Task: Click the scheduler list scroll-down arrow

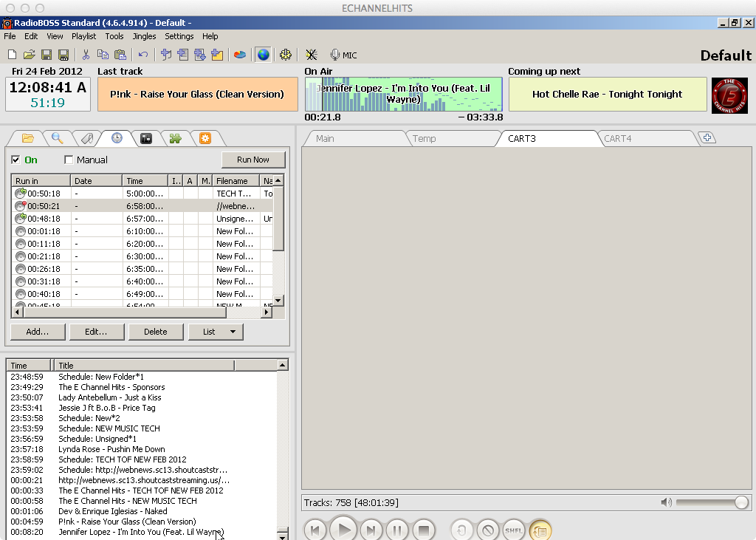Action: coord(278,301)
